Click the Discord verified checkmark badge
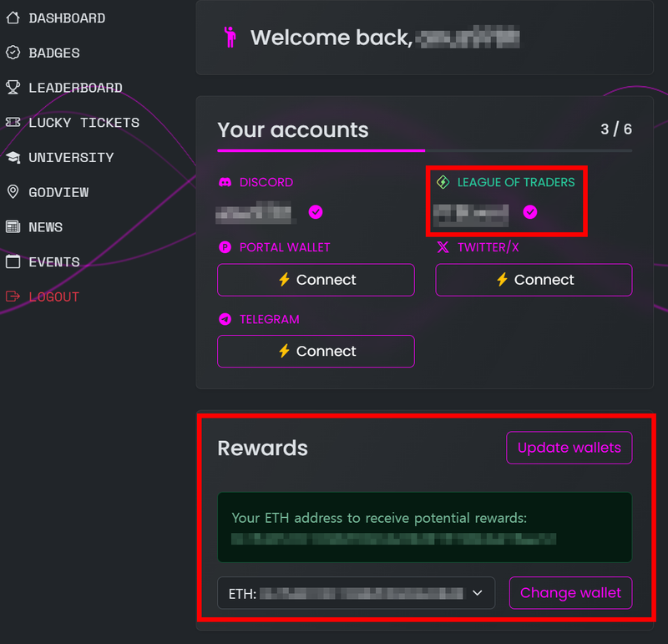This screenshot has height=644, width=668. (x=316, y=212)
